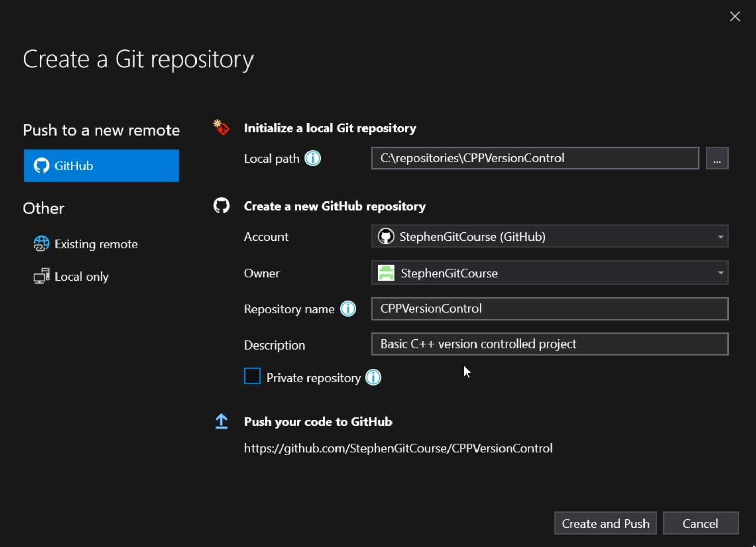Click the github.com/StephenGitCourse URL text
The width and height of the screenshot is (756, 547).
point(398,448)
